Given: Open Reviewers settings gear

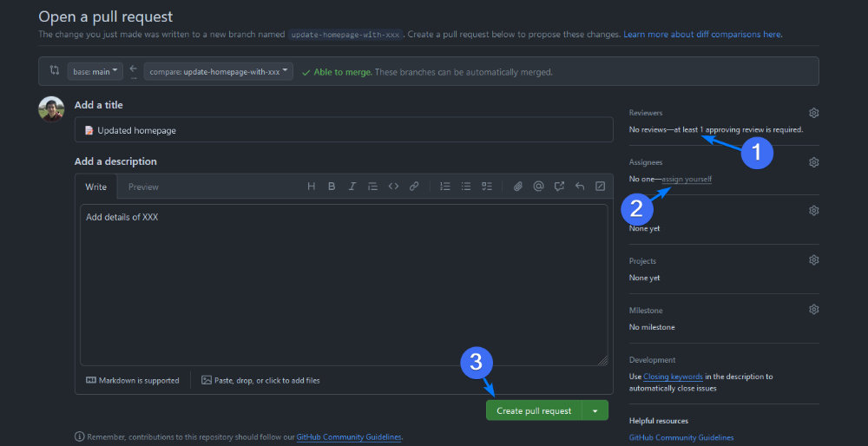Looking at the screenshot, I should [x=813, y=113].
